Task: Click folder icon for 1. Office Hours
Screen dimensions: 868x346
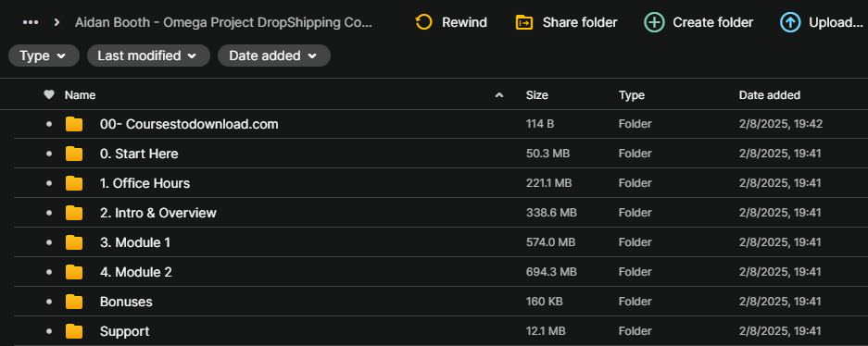Action: (73, 183)
